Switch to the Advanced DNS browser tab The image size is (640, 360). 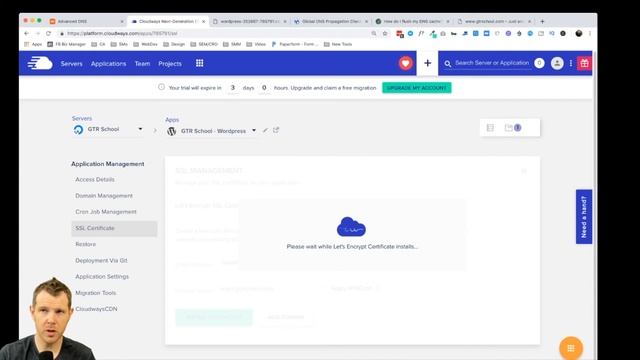coord(86,21)
